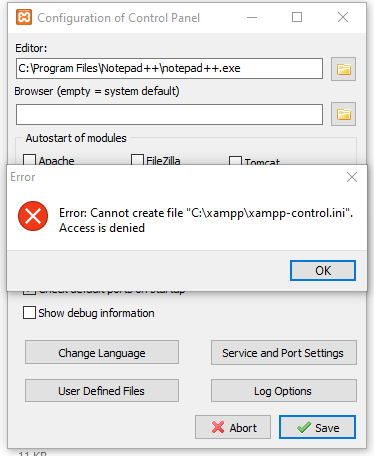
Task: Maximize the Configuration window
Action: pyautogui.click(x=297, y=17)
